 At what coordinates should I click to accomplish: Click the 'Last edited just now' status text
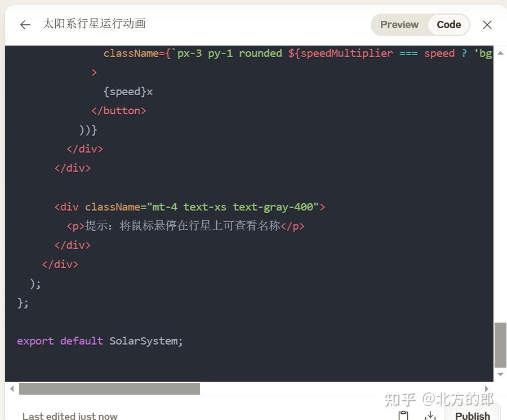click(x=70, y=416)
